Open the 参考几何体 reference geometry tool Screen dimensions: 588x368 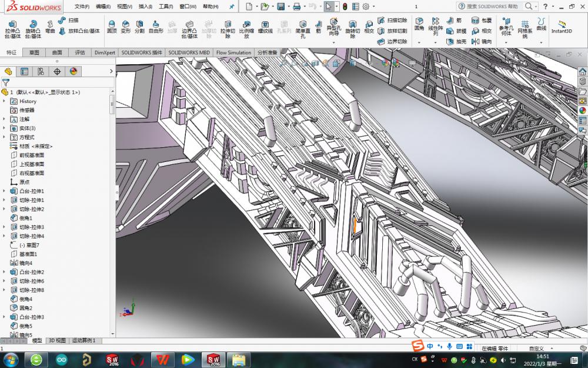click(x=506, y=26)
